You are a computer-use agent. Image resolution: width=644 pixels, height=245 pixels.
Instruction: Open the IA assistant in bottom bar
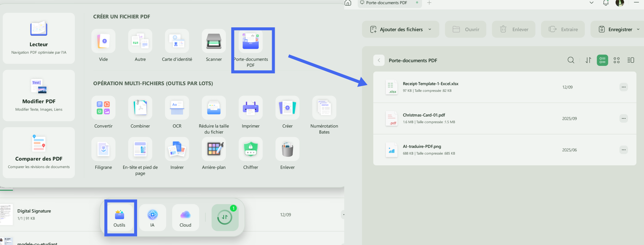[x=152, y=217]
